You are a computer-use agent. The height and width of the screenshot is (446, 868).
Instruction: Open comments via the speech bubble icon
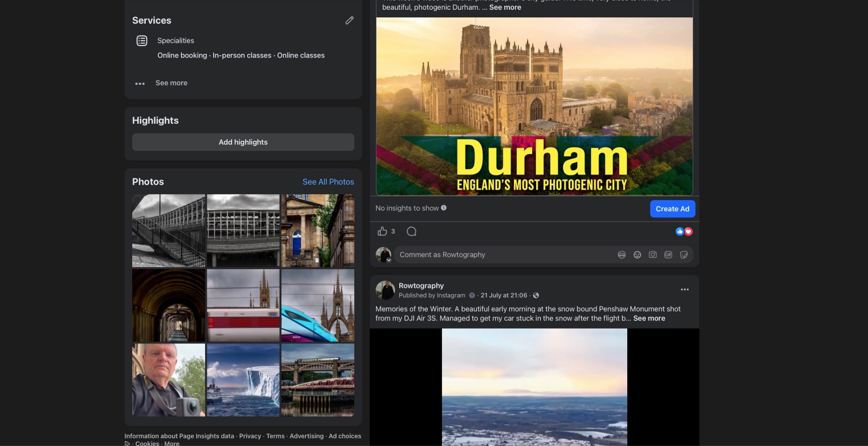(x=412, y=231)
